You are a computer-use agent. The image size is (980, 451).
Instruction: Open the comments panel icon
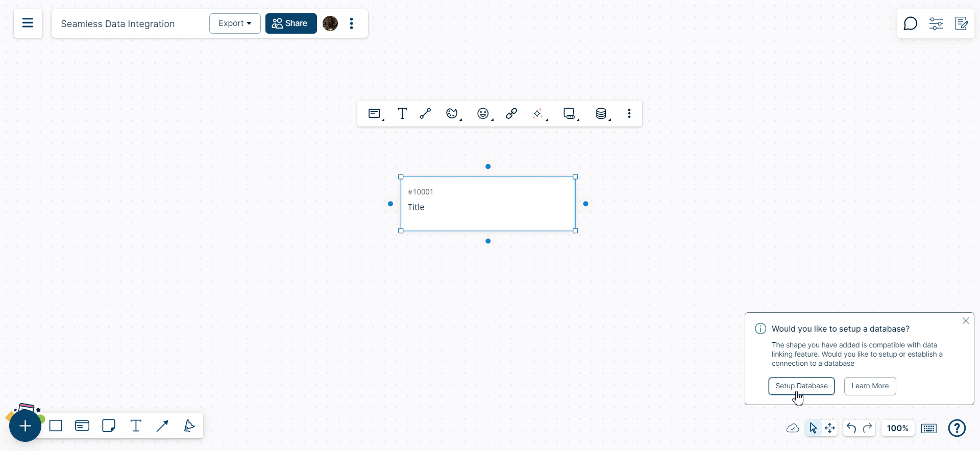click(910, 23)
